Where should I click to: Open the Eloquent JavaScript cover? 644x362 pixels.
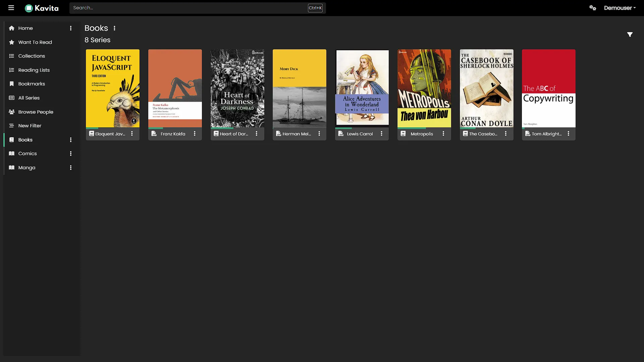tap(113, 88)
